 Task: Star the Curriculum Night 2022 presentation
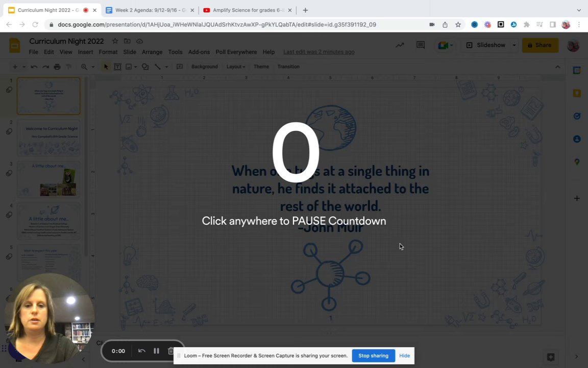[115, 41]
